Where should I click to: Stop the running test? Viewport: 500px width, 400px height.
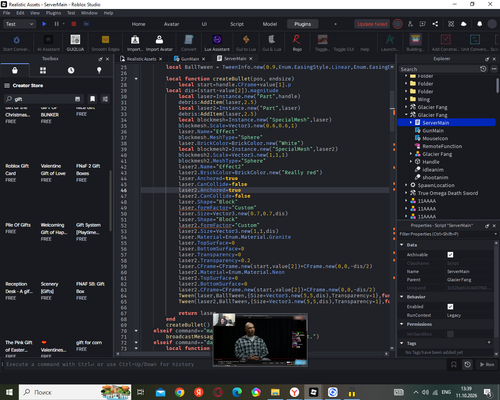click(74, 24)
